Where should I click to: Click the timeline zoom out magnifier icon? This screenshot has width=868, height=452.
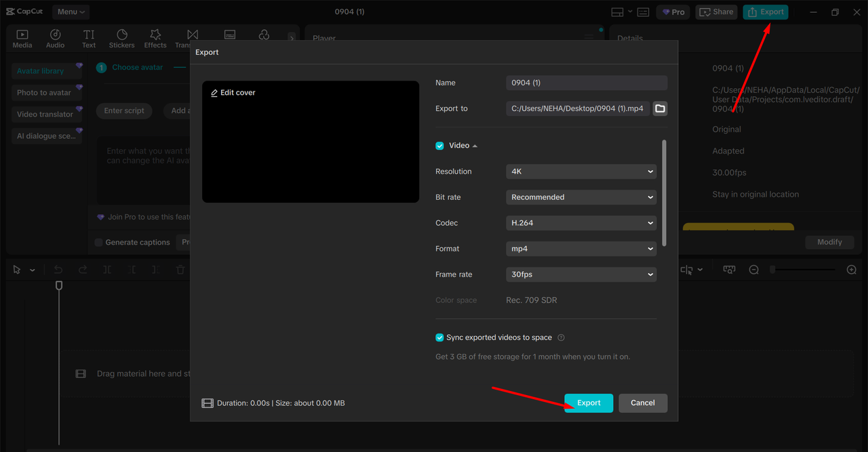point(753,270)
